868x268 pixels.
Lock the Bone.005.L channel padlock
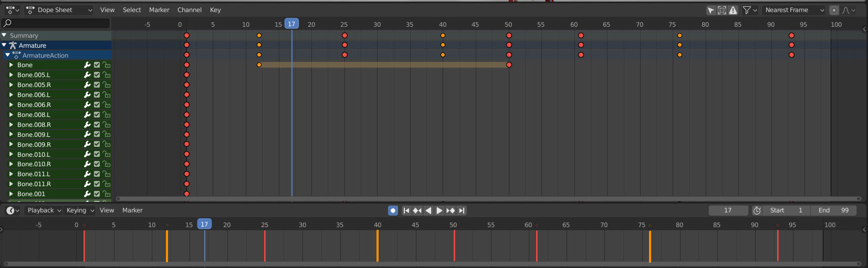107,75
